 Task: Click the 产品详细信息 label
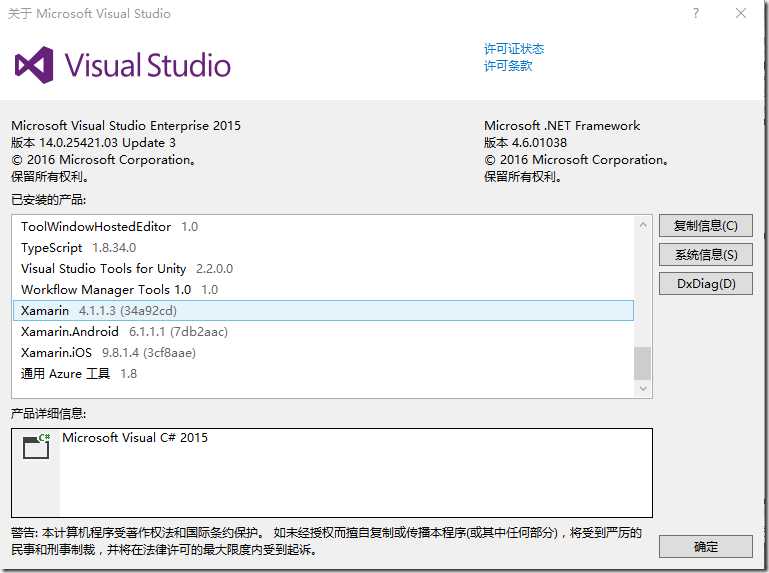[49, 414]
